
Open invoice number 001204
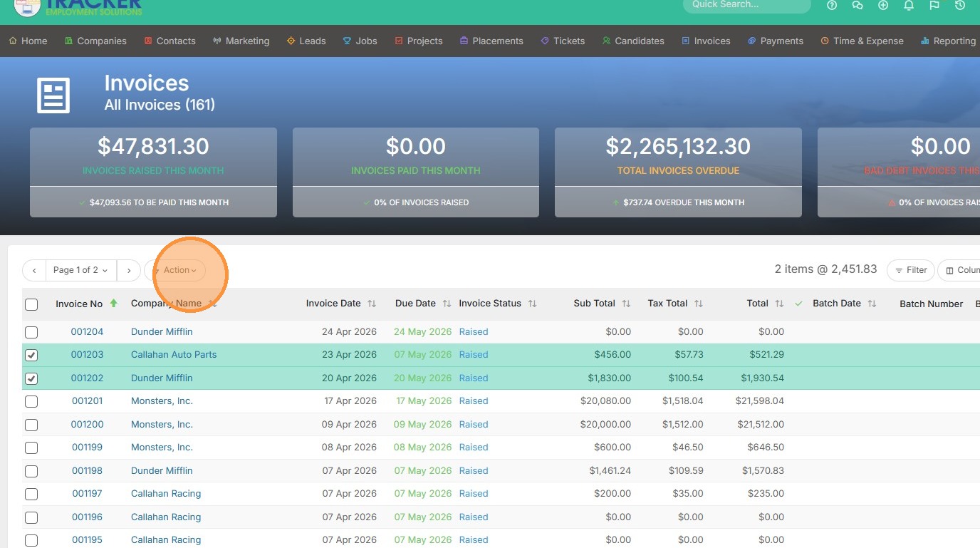(x=87, y=331)
